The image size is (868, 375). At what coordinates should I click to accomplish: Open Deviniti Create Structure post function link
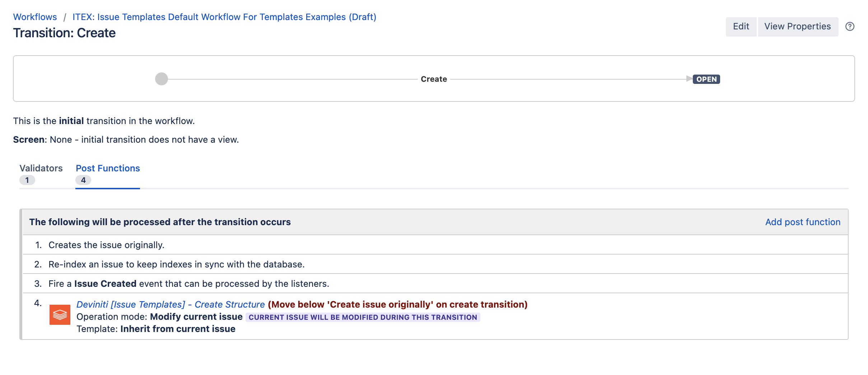[x=171, y=304]
